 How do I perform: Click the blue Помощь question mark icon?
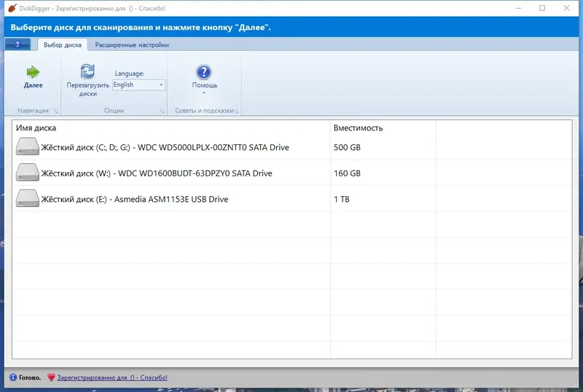point(204,72)
